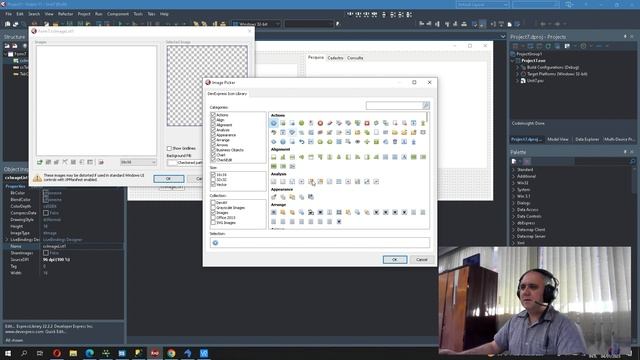Image resolution: width=640 pixels, height=360 pixels.
Task: Click the green add image icon in editor toolbar
Action: click(x=40, y=162)
